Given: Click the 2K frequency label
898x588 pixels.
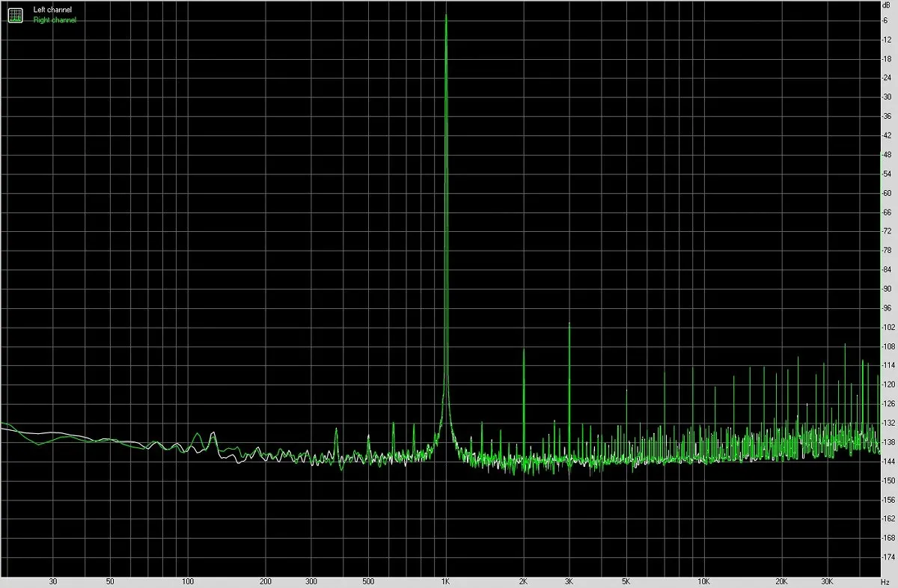Looking at the screenshot, I should coord(524,581).
